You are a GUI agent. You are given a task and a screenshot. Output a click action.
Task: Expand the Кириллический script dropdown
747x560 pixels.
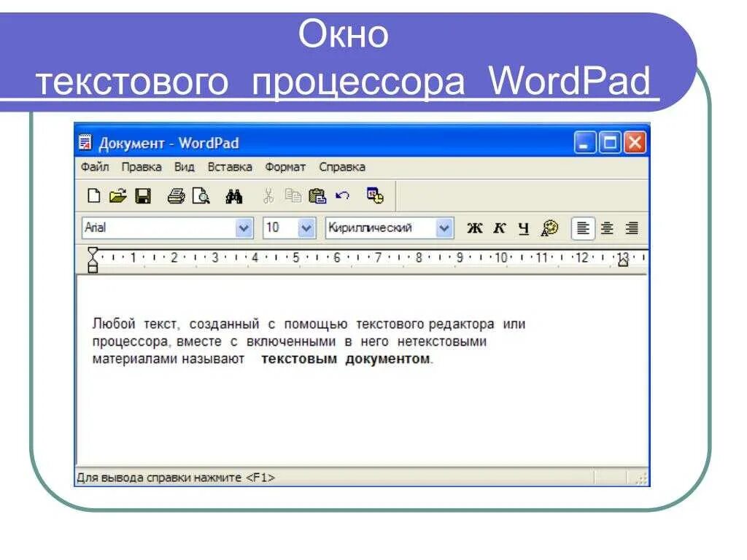pyautogui.click(x=444, y=228)
